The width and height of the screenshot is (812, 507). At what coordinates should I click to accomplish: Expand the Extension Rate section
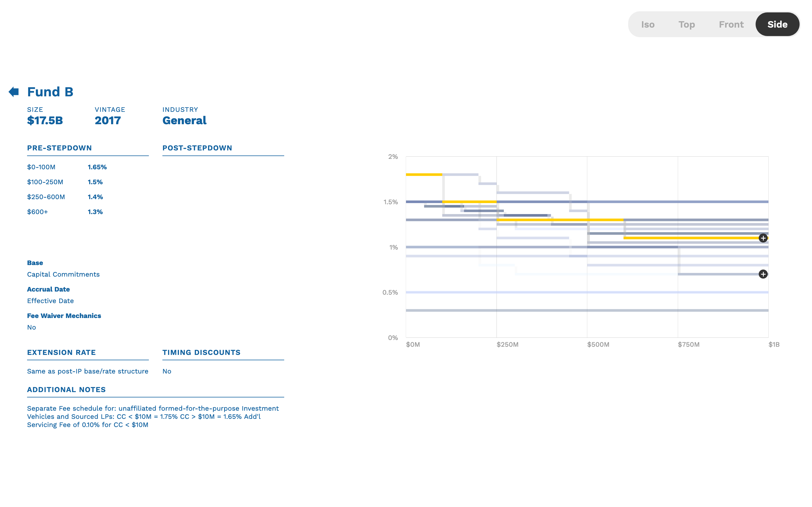point(61,352)
